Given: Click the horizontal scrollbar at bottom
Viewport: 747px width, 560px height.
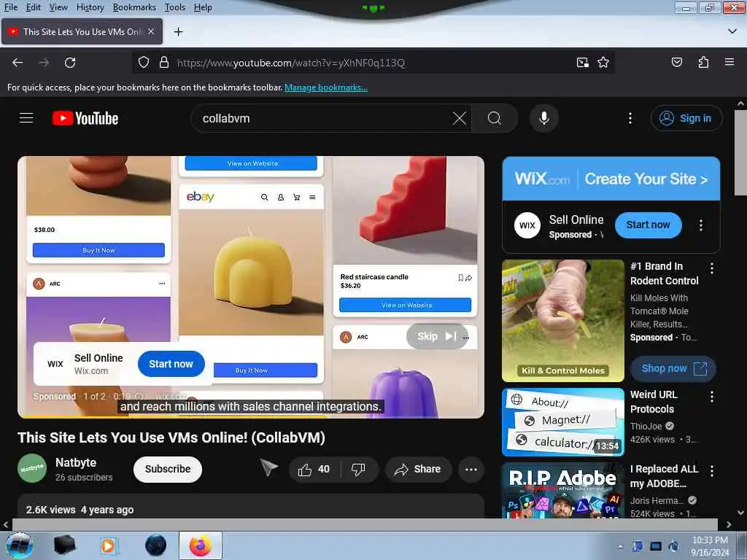Looking at the screenshot, I should pyautogui.click(x=365, y=524).
